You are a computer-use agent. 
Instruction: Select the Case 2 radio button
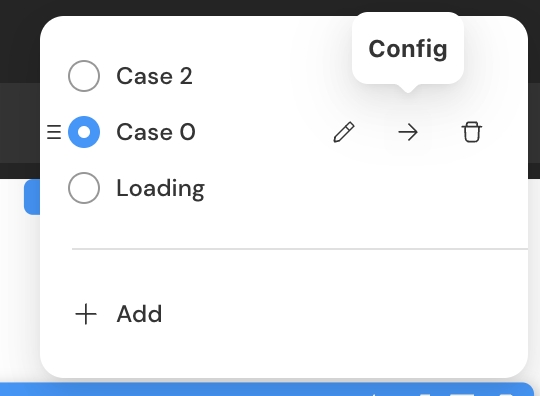click(84, 76)
